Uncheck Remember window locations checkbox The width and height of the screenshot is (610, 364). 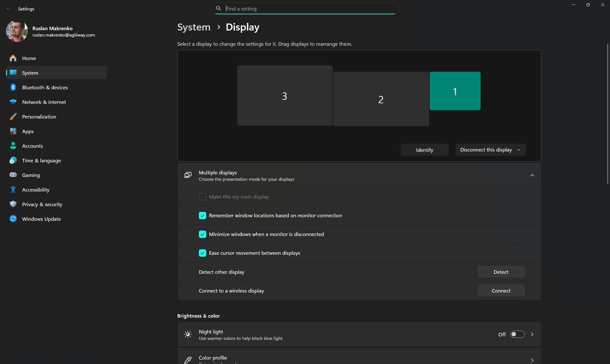point(202,215)
